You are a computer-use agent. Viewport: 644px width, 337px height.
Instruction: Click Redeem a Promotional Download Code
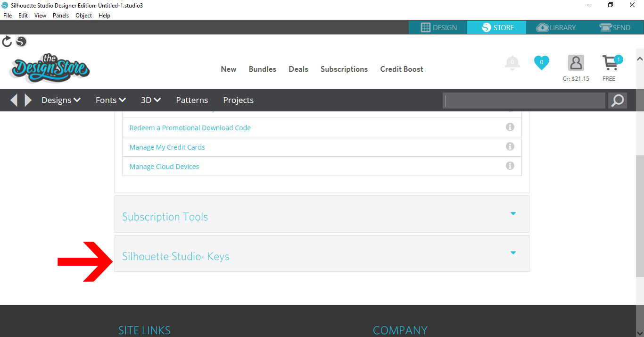coord(190,127)
